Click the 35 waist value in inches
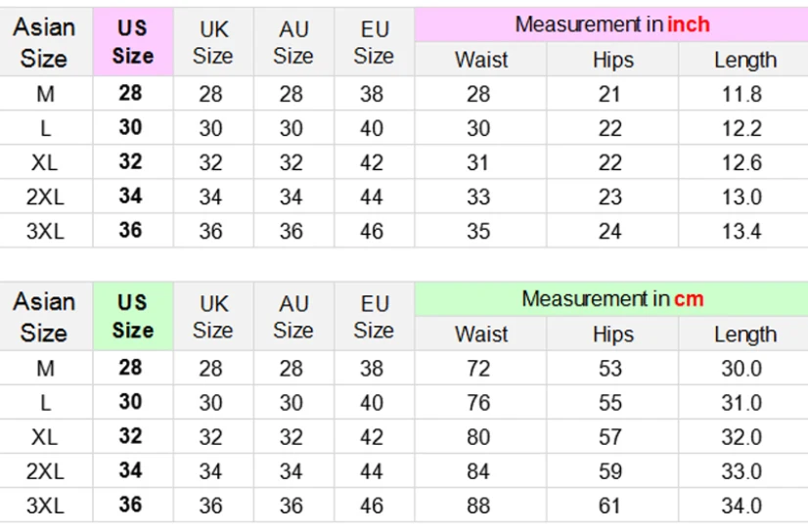808x532 pixels. (x=478, y=231)
